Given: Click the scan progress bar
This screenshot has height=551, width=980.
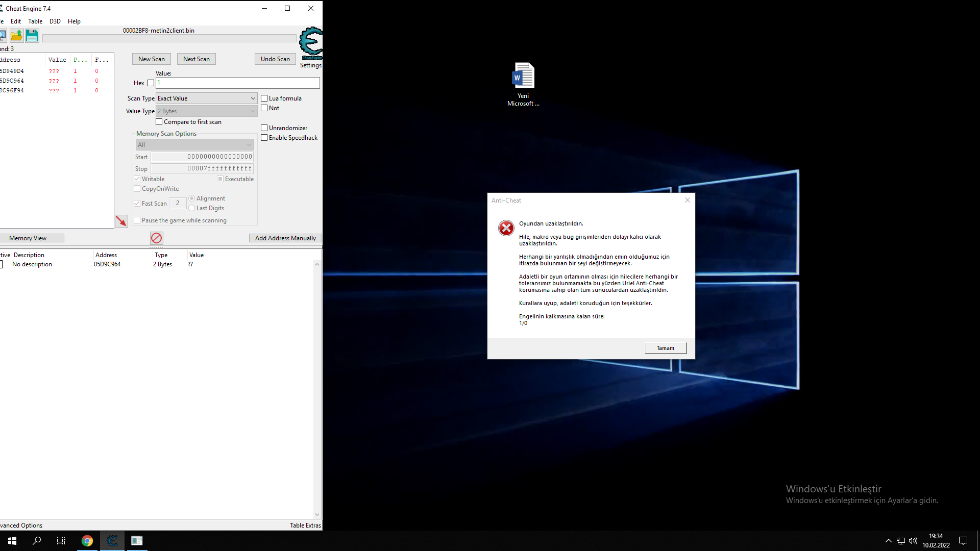Looking at the screenshot, I should [169, 38].
